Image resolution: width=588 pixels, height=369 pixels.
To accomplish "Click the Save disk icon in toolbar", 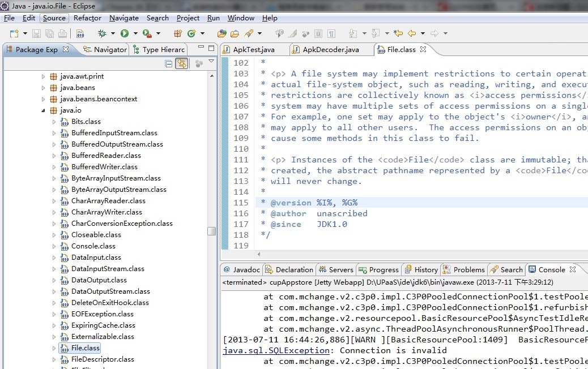I will point(36,33).
